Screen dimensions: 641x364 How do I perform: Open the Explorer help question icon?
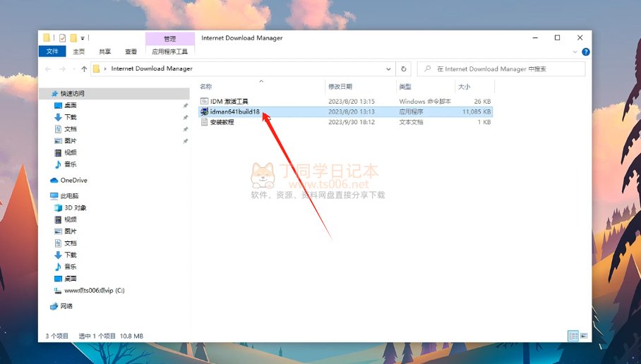click(x=585, y=52)
